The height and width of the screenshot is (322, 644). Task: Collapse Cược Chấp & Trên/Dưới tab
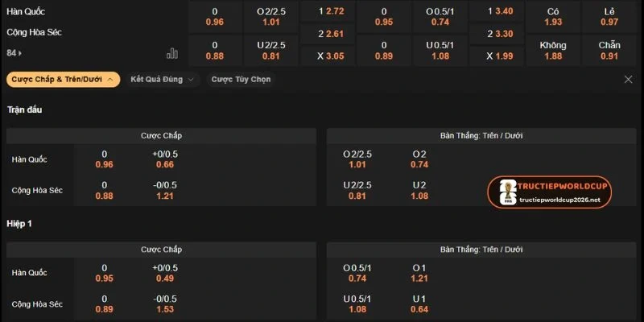tap(64, 80)
